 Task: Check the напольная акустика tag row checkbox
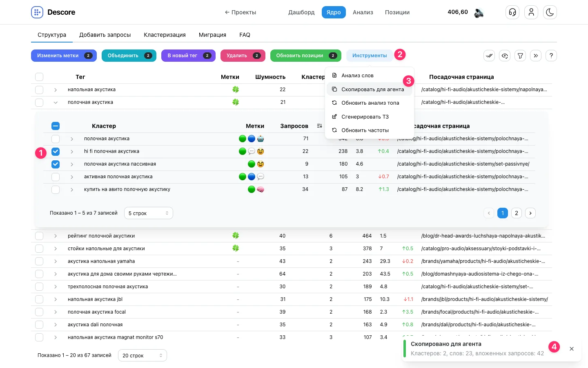tap(39, 90)
